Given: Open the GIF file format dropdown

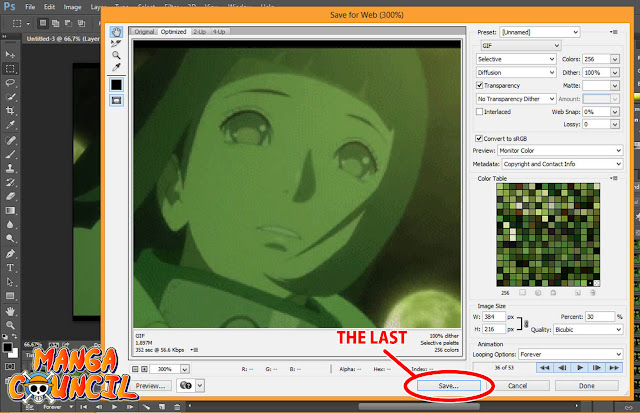Looking at the screenshot, I should click(x=521, y=45).
